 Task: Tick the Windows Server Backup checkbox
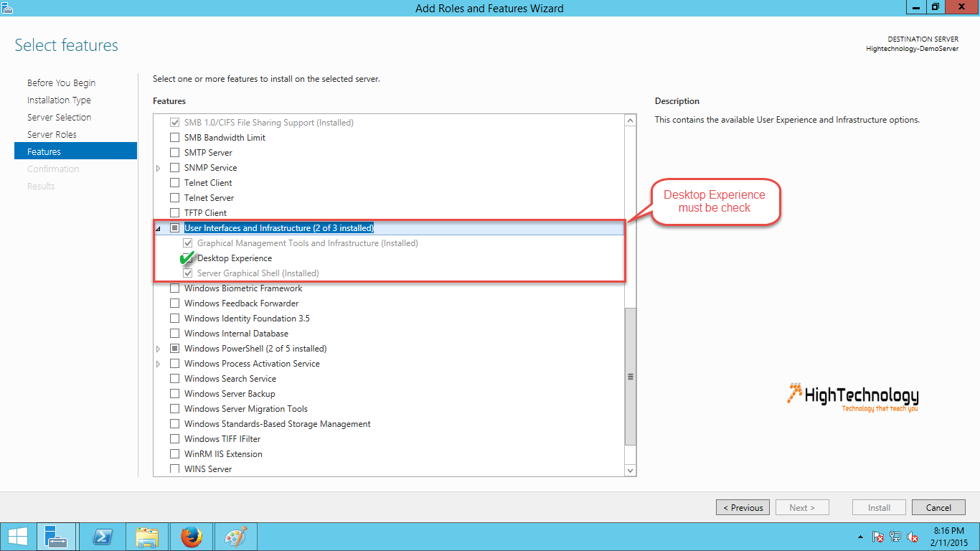174,394
